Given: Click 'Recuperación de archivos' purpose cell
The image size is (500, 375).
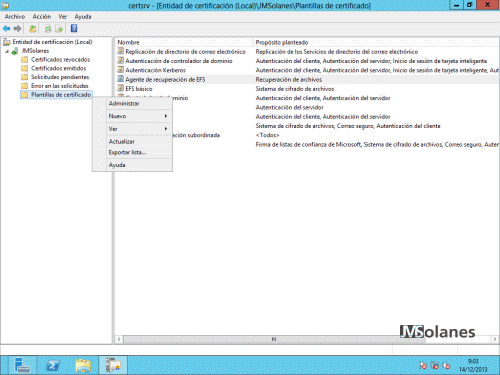Looking at the screenshot, I should coord(289,80).
